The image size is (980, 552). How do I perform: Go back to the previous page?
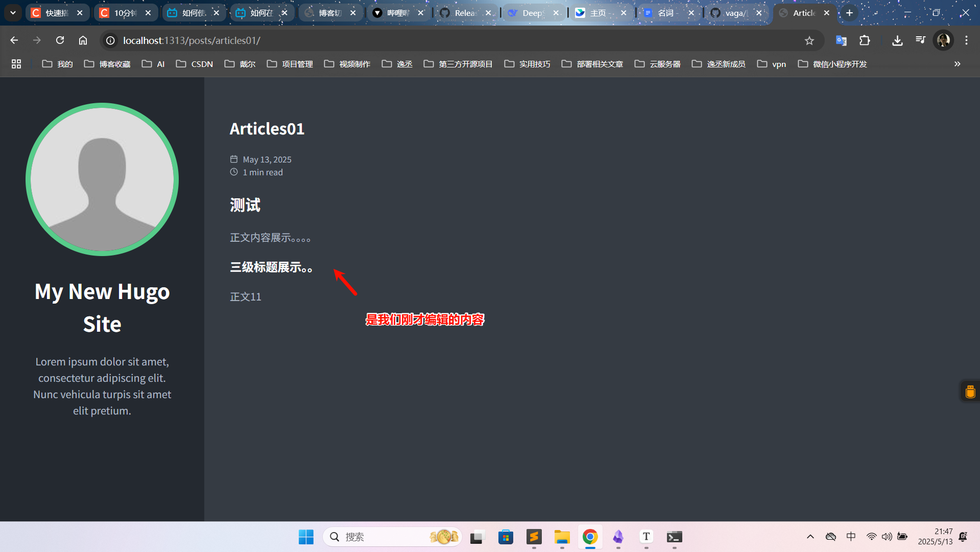point(14,40)
